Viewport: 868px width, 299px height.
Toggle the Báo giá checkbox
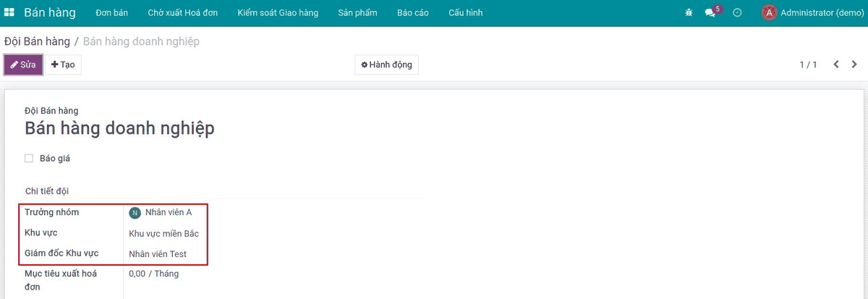pyautogui.click(x=29, y=158)
